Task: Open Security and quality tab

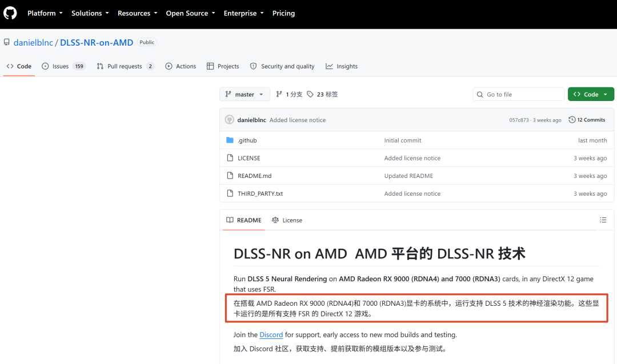Action: click(282, 66)
